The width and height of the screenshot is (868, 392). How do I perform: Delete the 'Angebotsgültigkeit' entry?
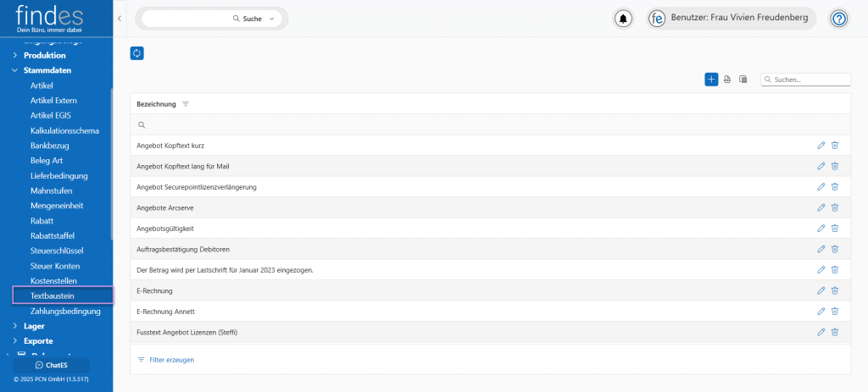coord(835,229)
